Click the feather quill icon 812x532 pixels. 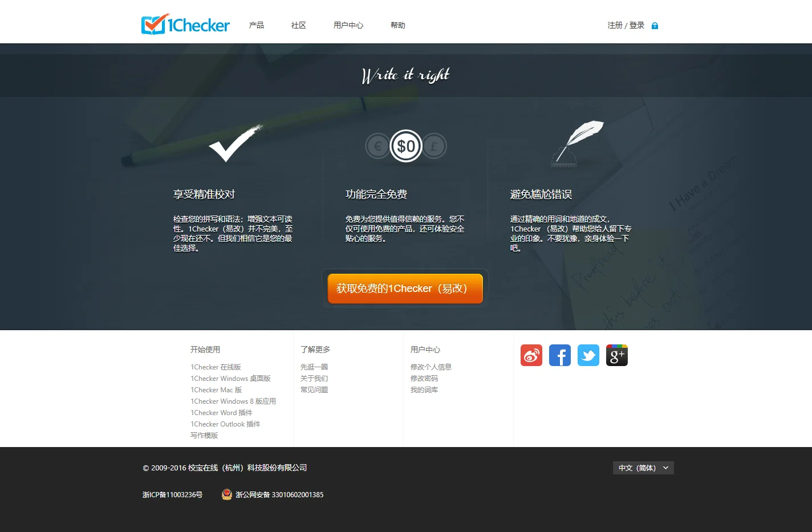pos(577,143)
